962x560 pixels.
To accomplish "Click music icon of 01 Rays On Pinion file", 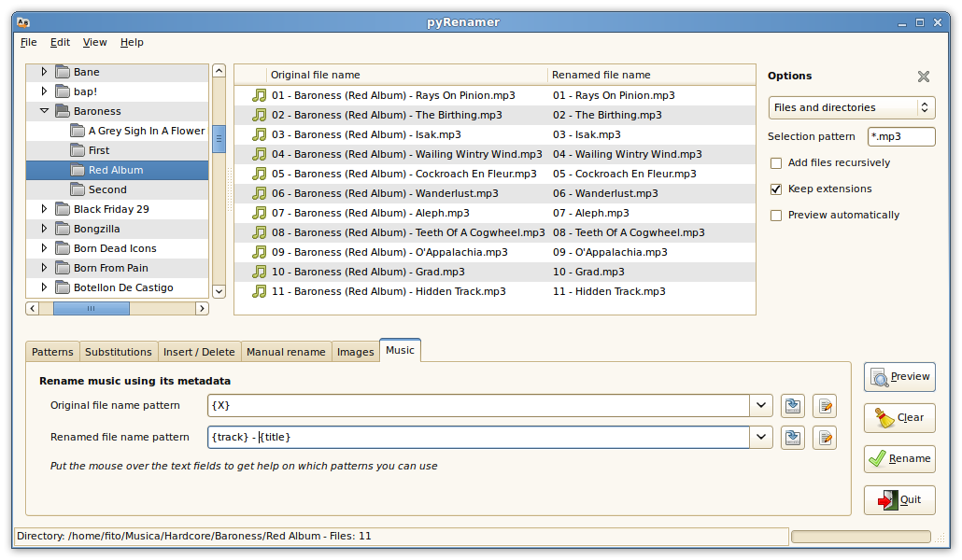I will tap(260, 95).
